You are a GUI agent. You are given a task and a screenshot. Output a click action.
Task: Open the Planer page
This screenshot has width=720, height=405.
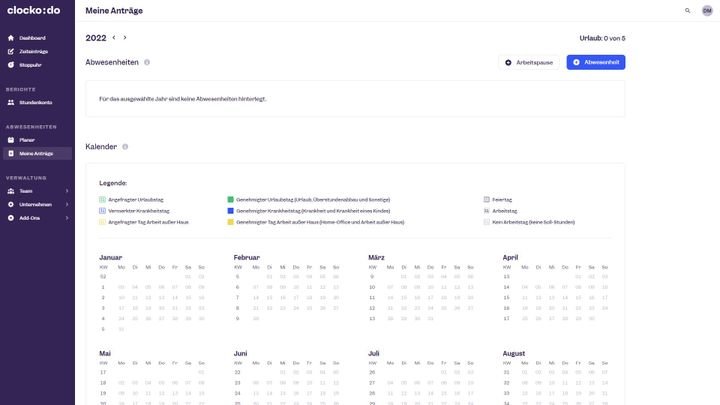pyautogui.click(x=27, y=140)
